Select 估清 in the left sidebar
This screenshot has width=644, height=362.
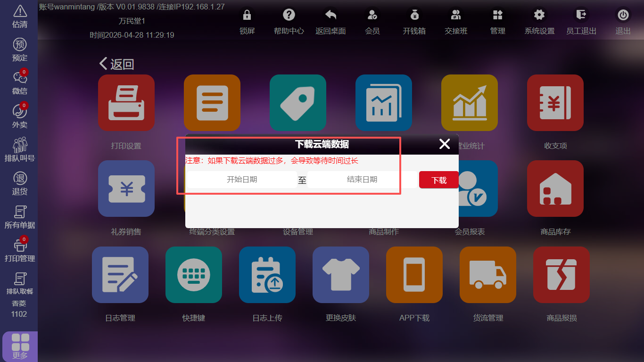(19, 16)
